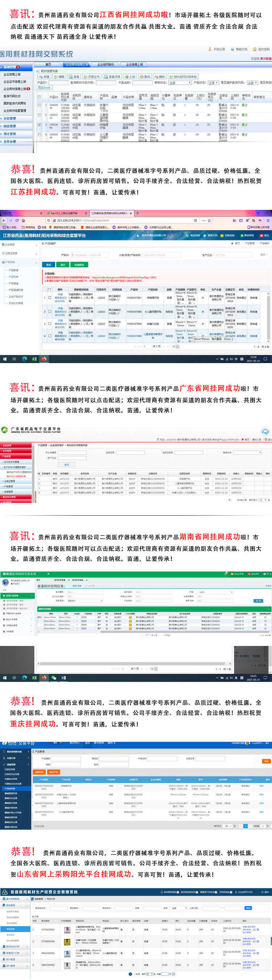Click the 查看详情 toolbar icon
Image resolution: width=272 pixels, height=980 pixels.
(112, 77)
